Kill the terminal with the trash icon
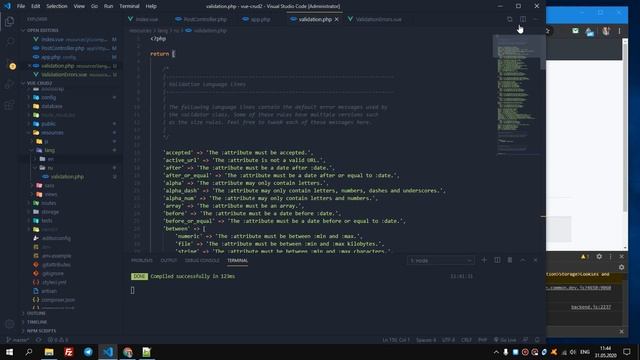Screen dimensions: 640x360 click(x=510, y=260)
